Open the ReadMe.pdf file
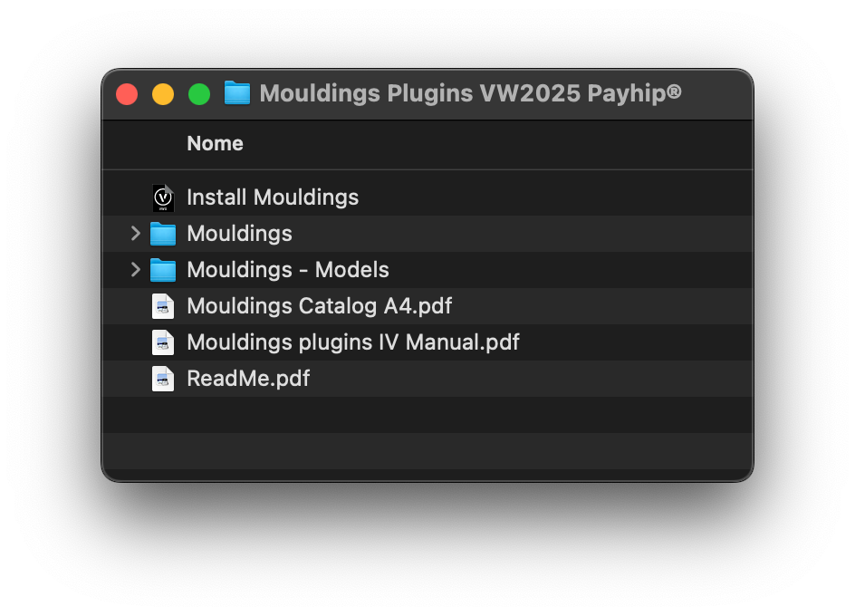The image size is (855, 616). 247,378
